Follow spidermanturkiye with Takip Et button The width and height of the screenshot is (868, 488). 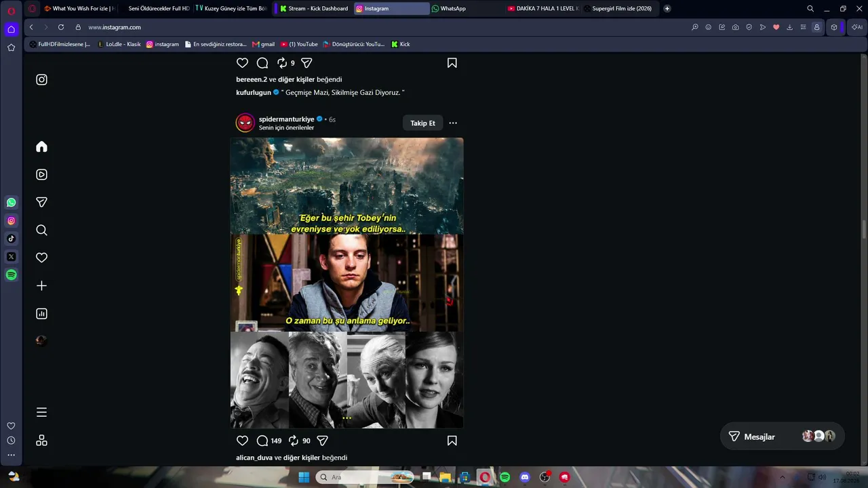422,123
